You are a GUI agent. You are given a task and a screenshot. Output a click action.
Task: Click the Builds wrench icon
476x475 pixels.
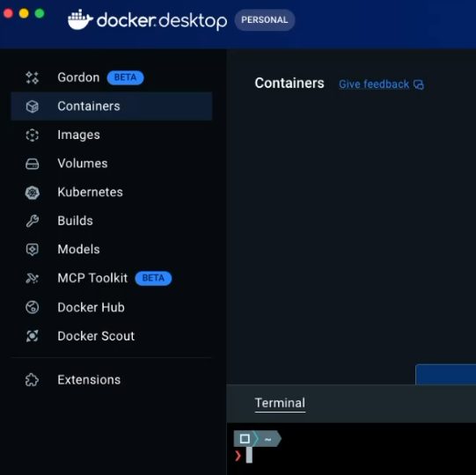[x=33, y=221]
